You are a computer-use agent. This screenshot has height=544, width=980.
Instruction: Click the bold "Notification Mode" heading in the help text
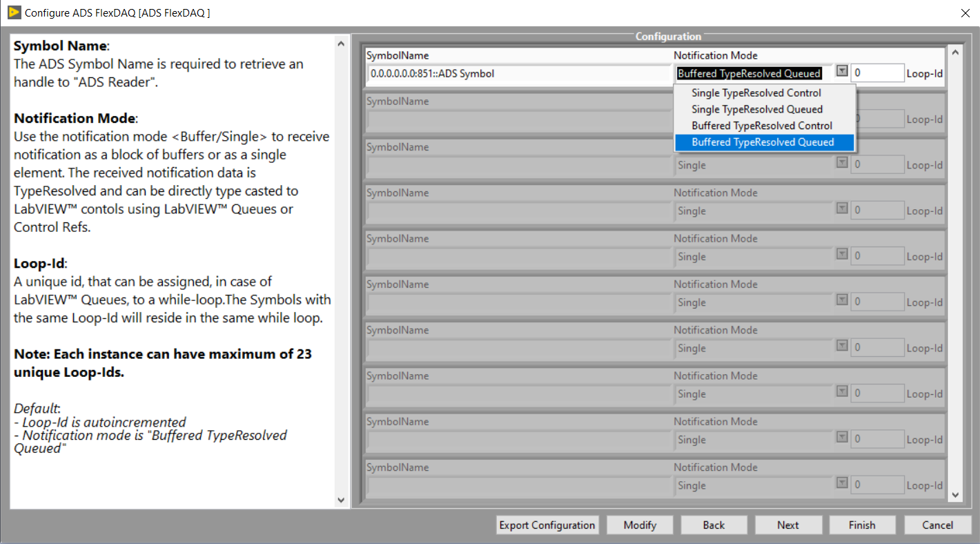75,118
